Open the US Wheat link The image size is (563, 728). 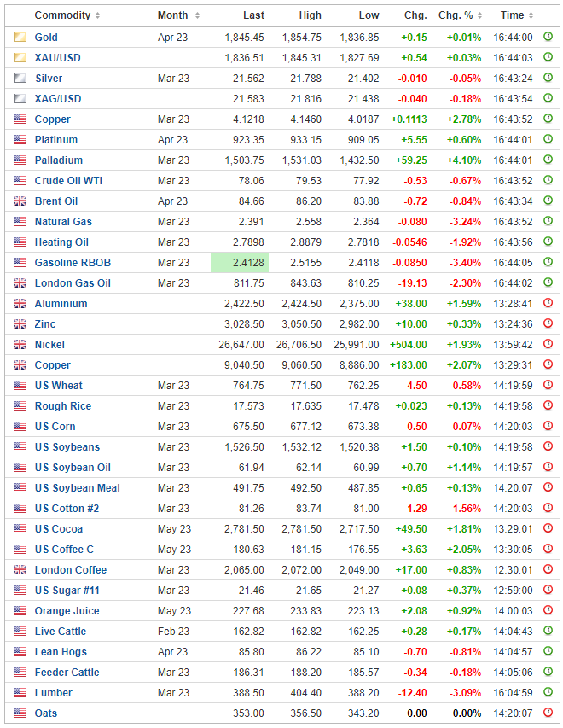pyautogui.click(x=59, y=386)
